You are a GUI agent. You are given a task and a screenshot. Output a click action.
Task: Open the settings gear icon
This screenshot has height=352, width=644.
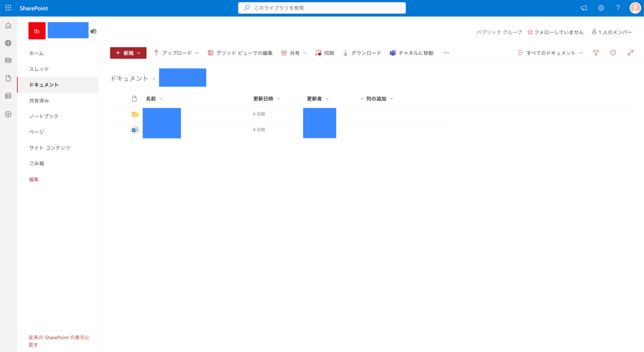pos(601,8)
